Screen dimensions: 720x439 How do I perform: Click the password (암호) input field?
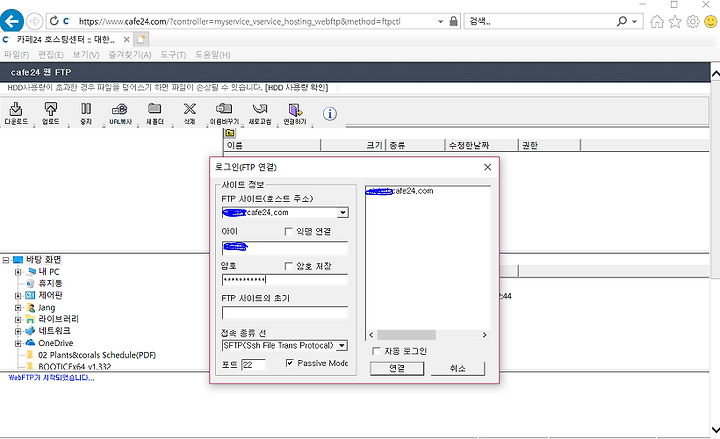pyautogui.click(x=285, y=280)
